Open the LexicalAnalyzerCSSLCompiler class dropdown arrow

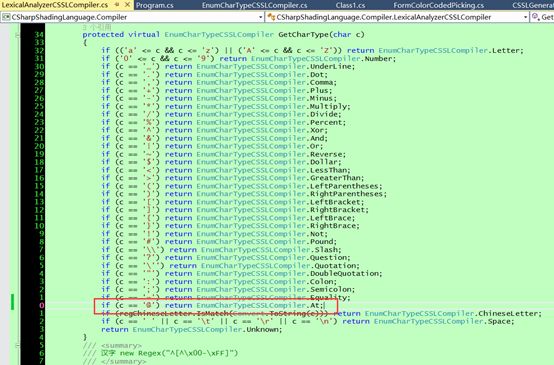coord(525,17)
